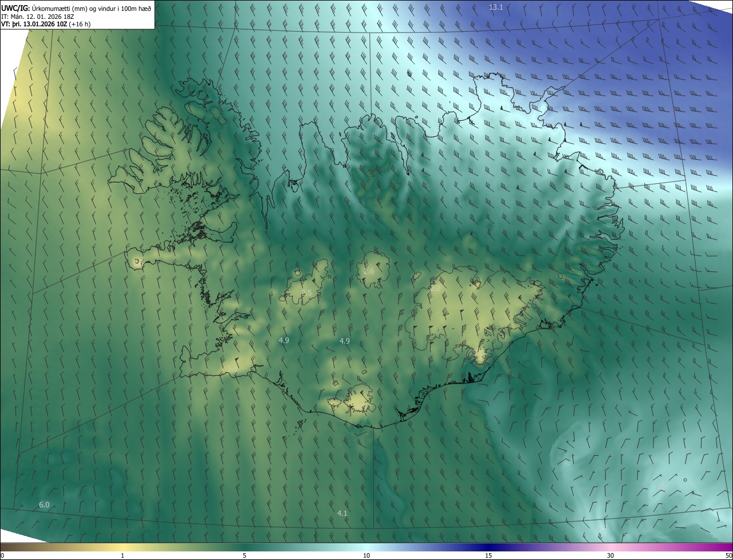
Task: Pick the 2.6 value over the glacier
Action: 369,271
